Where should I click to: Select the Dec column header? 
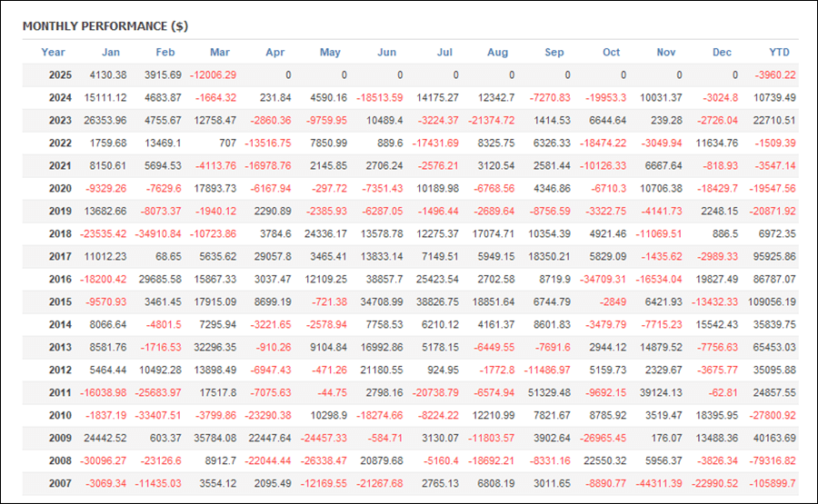pyautogui.click(x=722, y=52)
